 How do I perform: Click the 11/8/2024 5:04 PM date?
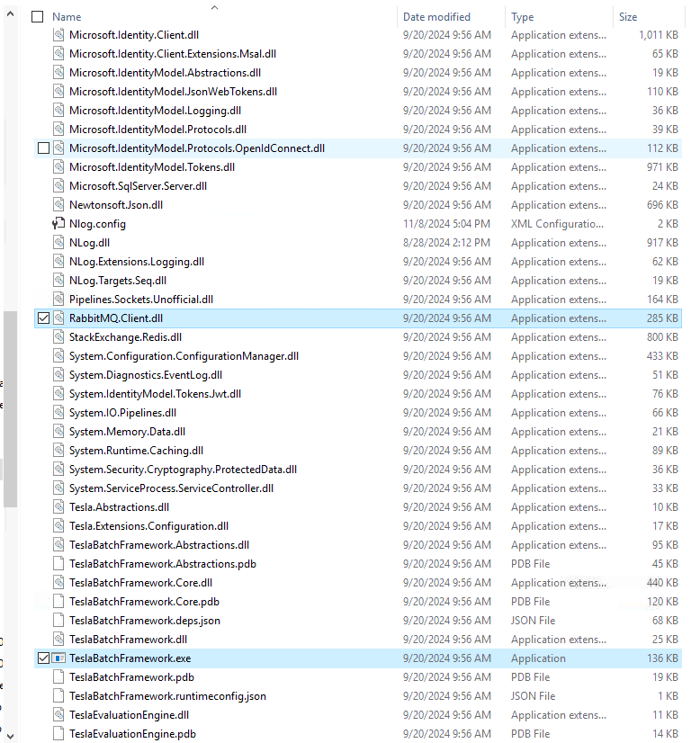pos(446,224)
